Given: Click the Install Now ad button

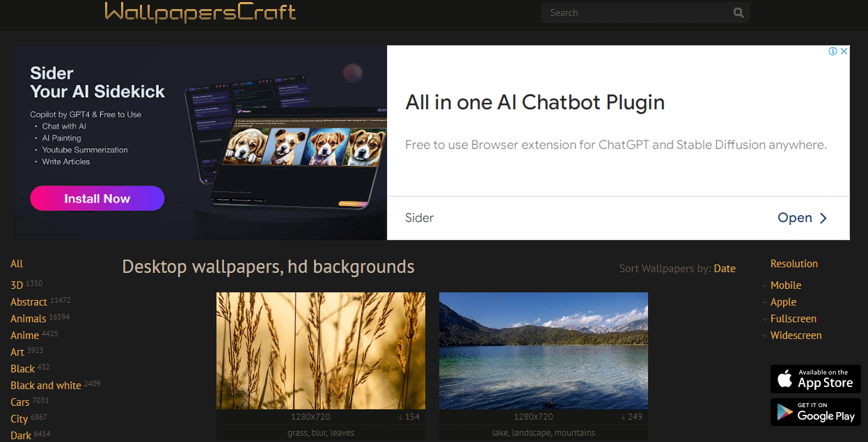Looking at the screenshot, I should (x=97, y=198).
